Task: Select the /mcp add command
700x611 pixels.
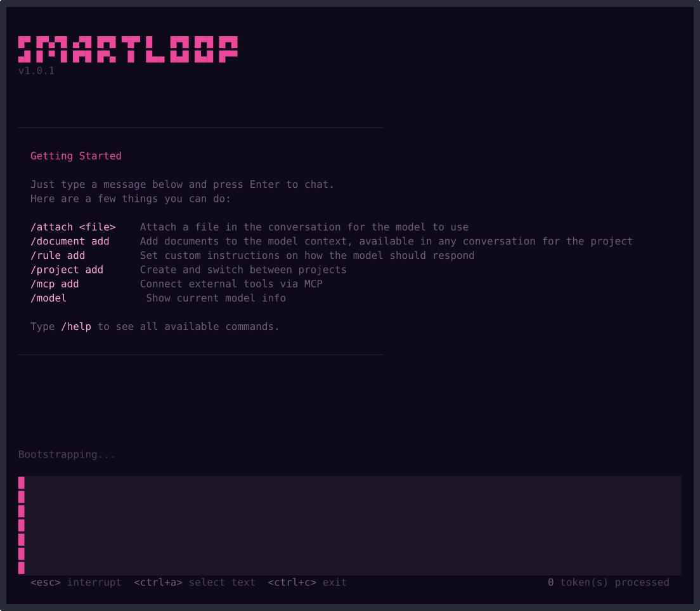Action: [x=55, y=284]
